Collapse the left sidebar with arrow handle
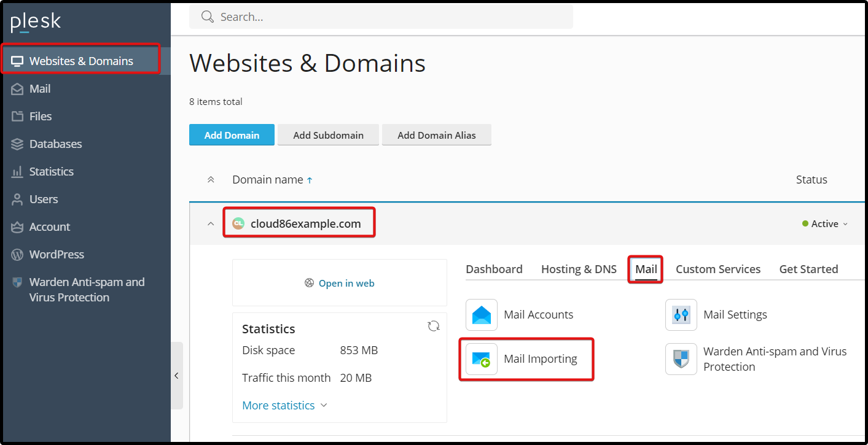 click(177, 376)
